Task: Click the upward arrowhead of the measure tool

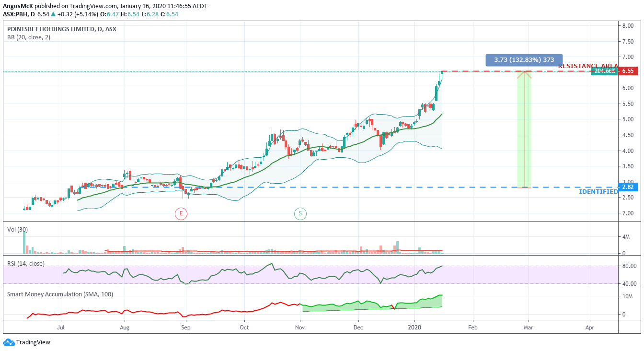Action: point(524,74)
